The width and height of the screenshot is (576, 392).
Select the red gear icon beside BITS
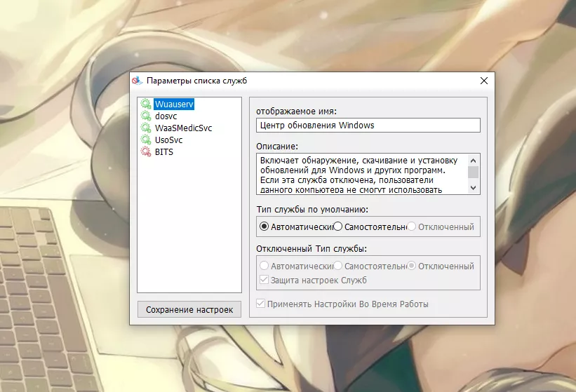146,151
